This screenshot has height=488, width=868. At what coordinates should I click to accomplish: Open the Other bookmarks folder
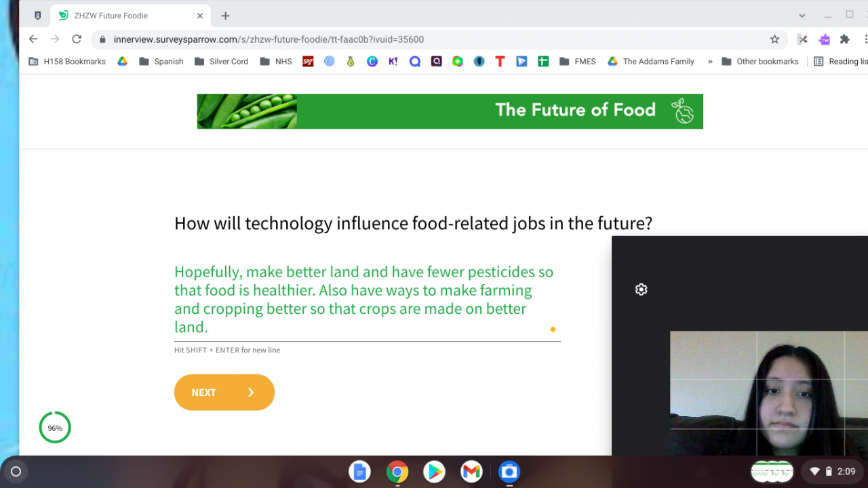(756, 61)
